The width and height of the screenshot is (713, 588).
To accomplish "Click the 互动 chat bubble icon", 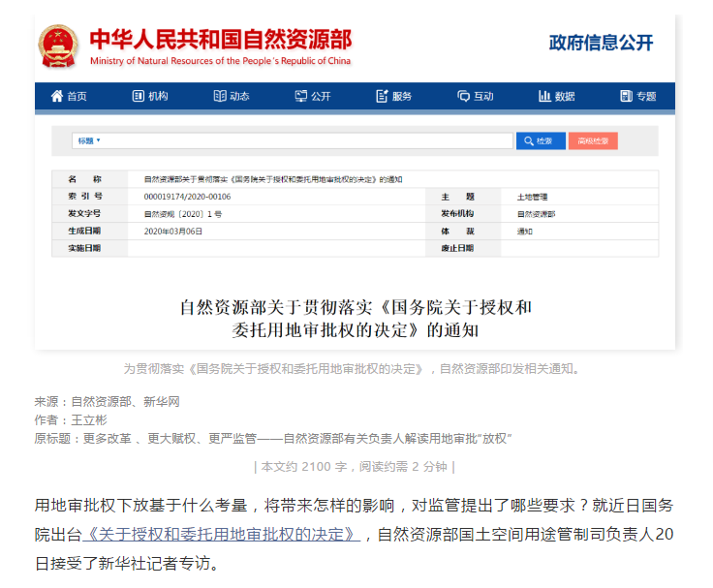I will coord(463,96).
